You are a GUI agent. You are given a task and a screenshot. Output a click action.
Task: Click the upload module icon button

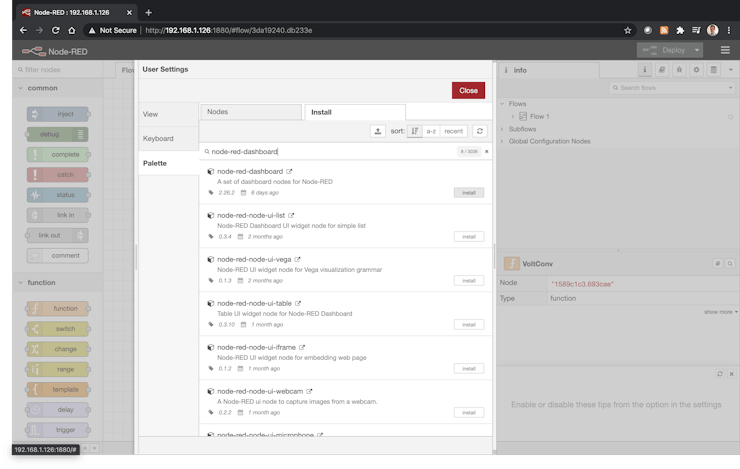click(377, 131)
